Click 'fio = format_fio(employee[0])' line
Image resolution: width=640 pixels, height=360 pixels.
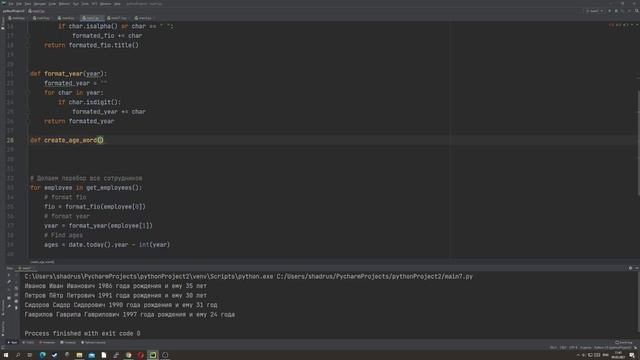tap(95, 207)
